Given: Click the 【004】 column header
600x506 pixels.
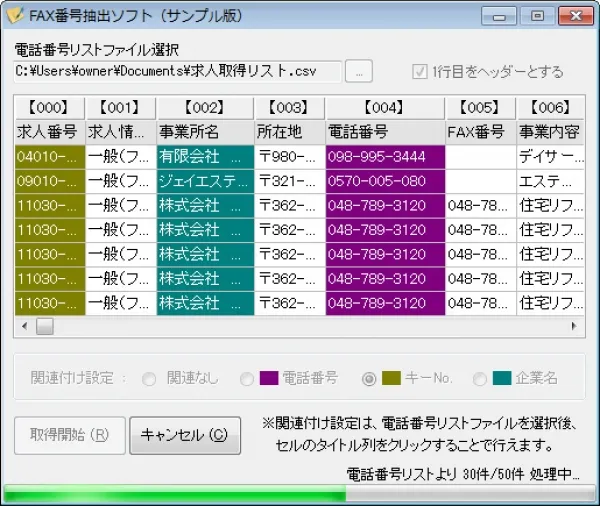Looking at the screenshot, I should point(385,108).
